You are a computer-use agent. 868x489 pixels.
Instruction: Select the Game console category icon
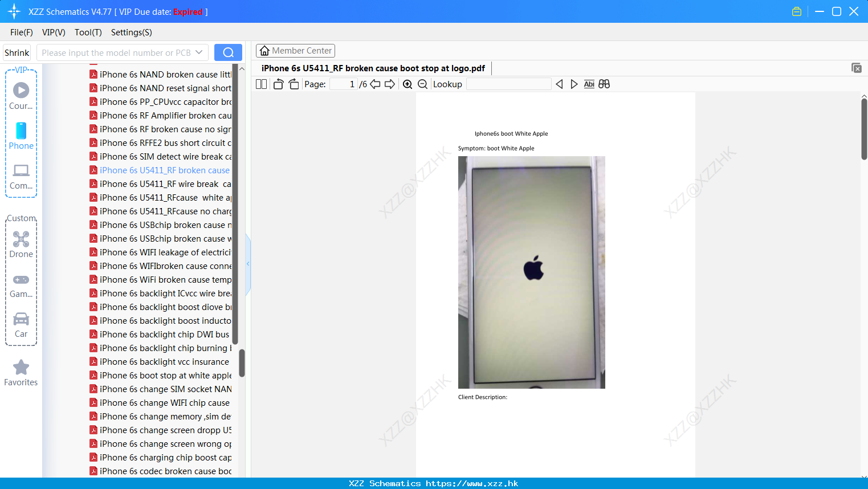click(21, 280)
